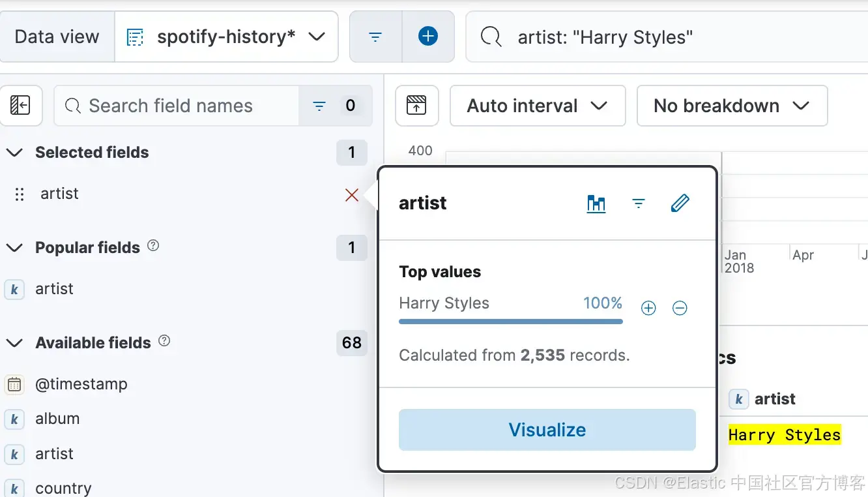Click the visualize chart icon in artist popover
This screenshot has width=868, height=497.
pos(596,203)
